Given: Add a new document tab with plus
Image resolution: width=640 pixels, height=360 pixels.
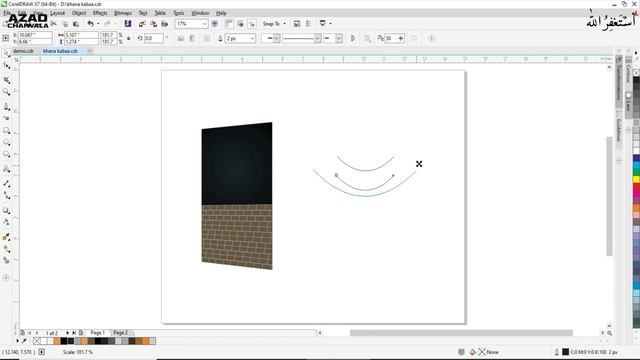Looking at the screenshot, I should [89, 51].
